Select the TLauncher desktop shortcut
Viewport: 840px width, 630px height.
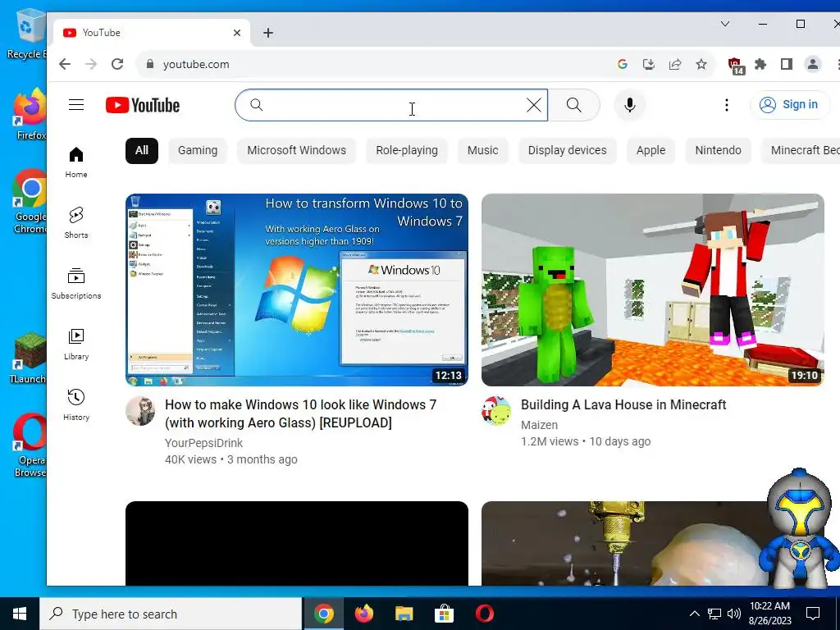tap(30, 358)
